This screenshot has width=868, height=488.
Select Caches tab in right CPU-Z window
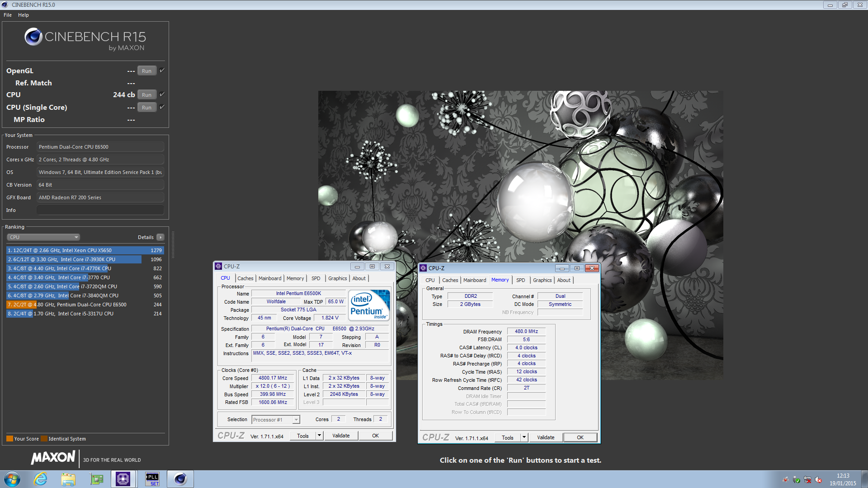[450, 280]
